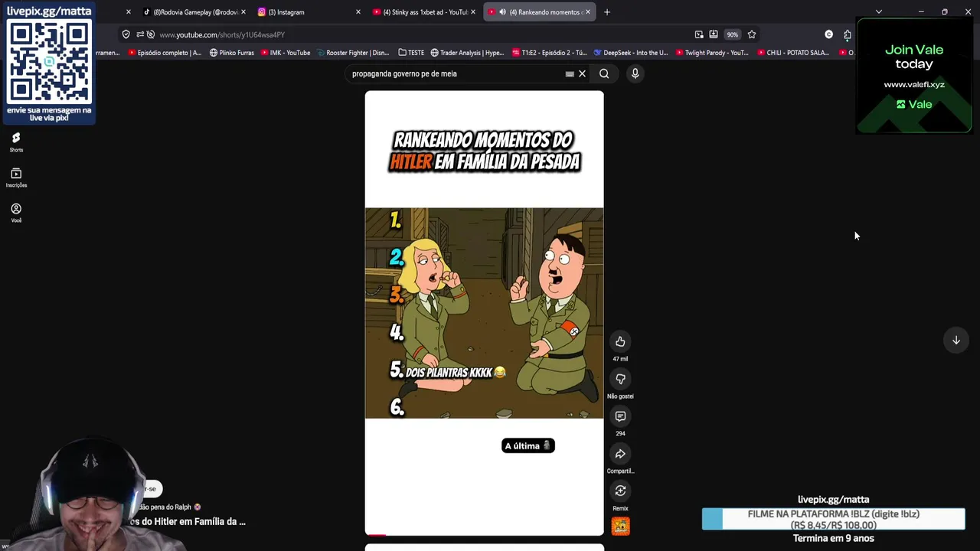Clear the YouTube search box text
This screenshot has height=551, width=980.
(582, 73)
